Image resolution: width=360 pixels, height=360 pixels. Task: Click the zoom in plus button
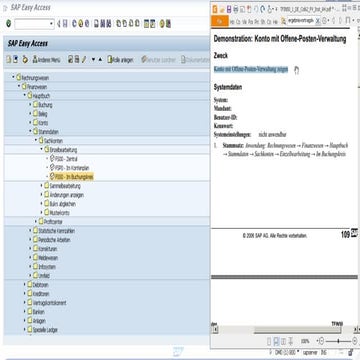click(x=354, y=341)
